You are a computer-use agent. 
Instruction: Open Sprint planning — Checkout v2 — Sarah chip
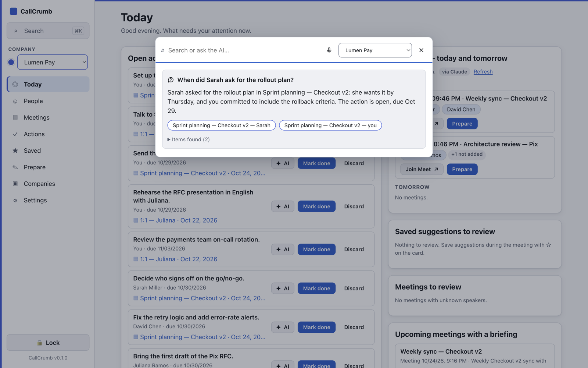tap(222, 125)
